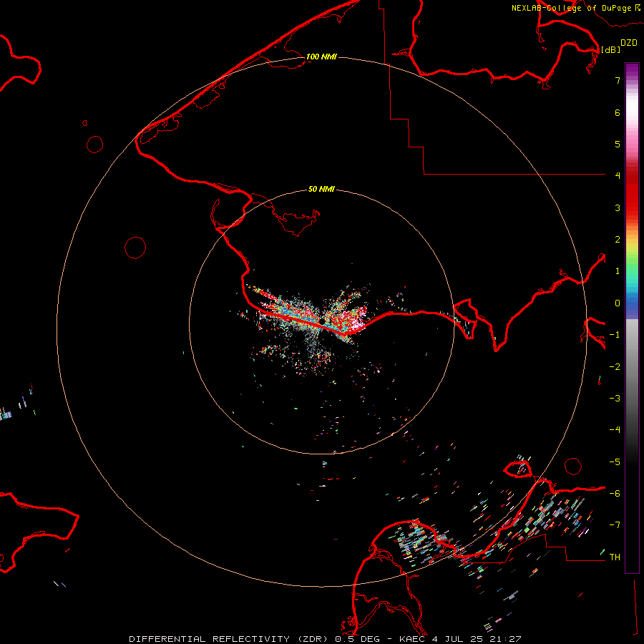Click the -4 value on color scale
Screen dimensions: 644x644
(x=615, y=429)
